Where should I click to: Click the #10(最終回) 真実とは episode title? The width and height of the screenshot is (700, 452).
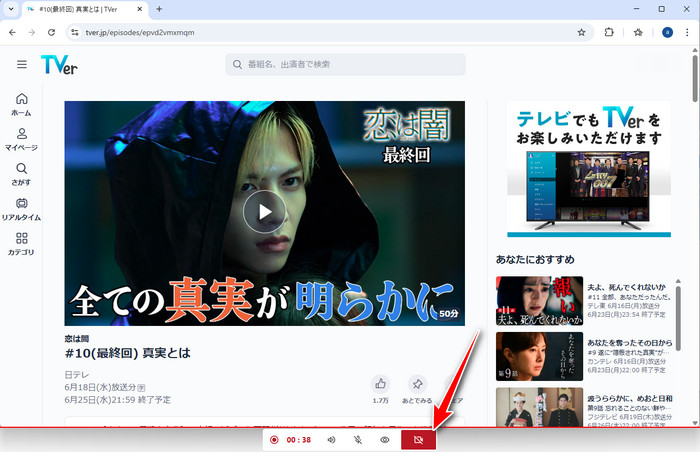click(128, 353)
